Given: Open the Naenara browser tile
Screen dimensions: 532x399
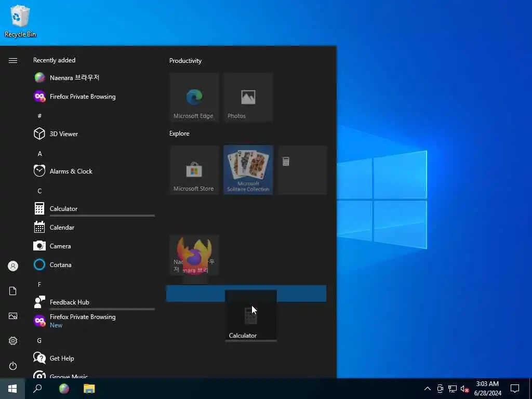Looking at the screenshot, I should (x=194, y=255).
